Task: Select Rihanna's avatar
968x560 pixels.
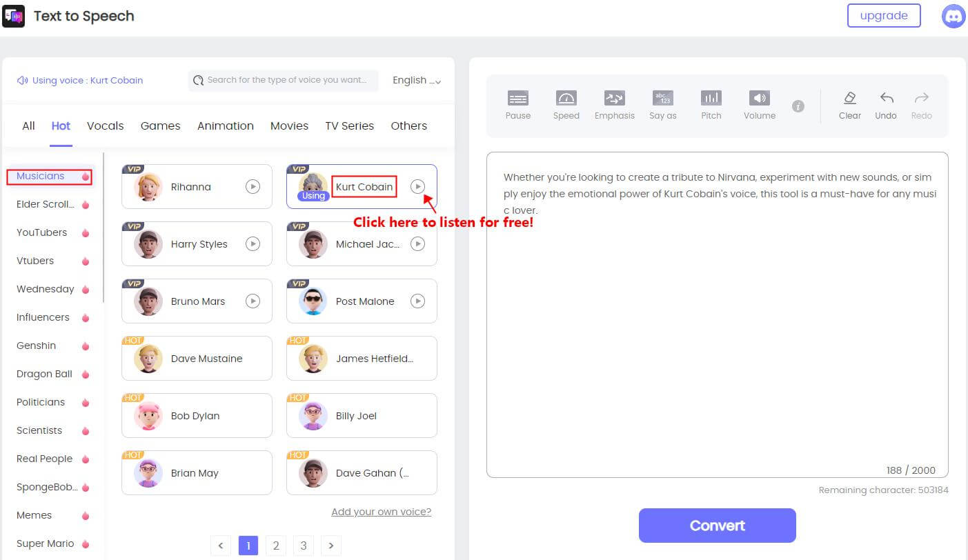Action: tap(148, 187)
